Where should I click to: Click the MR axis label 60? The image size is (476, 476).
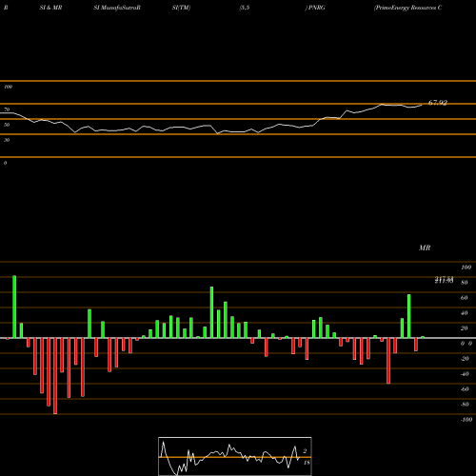[465, 298]
